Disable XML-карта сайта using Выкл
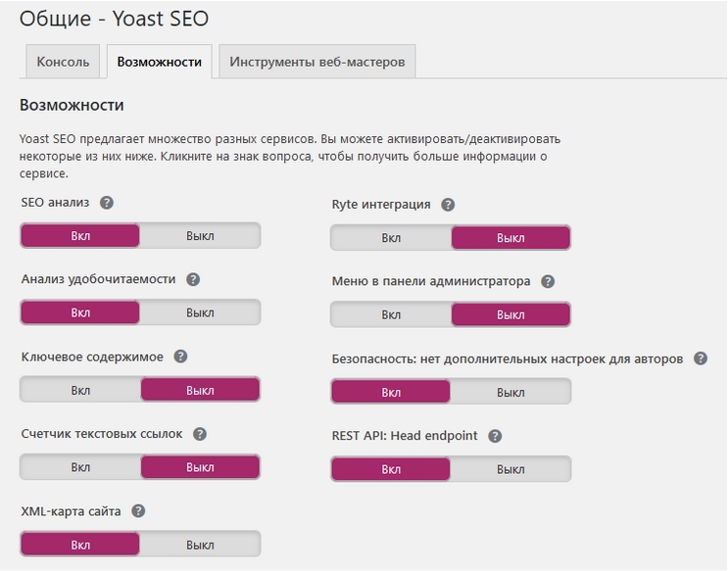The width and height of the screenshot is (728, 571). pos(200,545)
